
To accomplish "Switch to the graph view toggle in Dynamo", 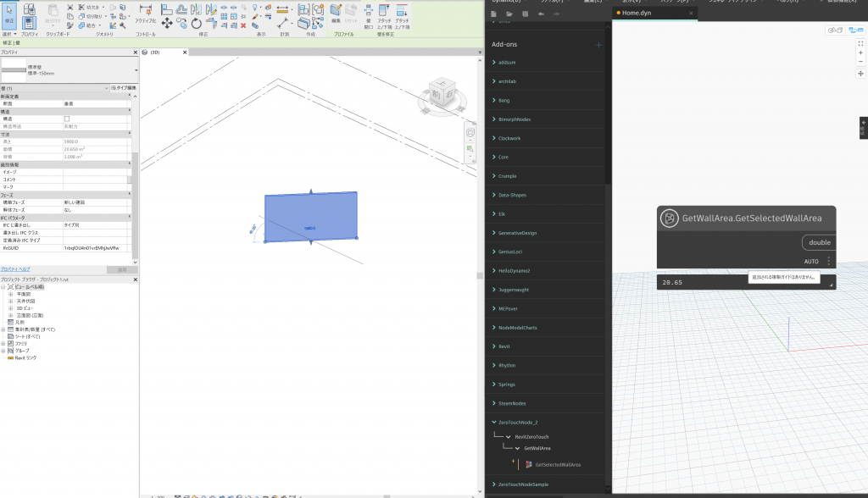I will coord(854,30).
